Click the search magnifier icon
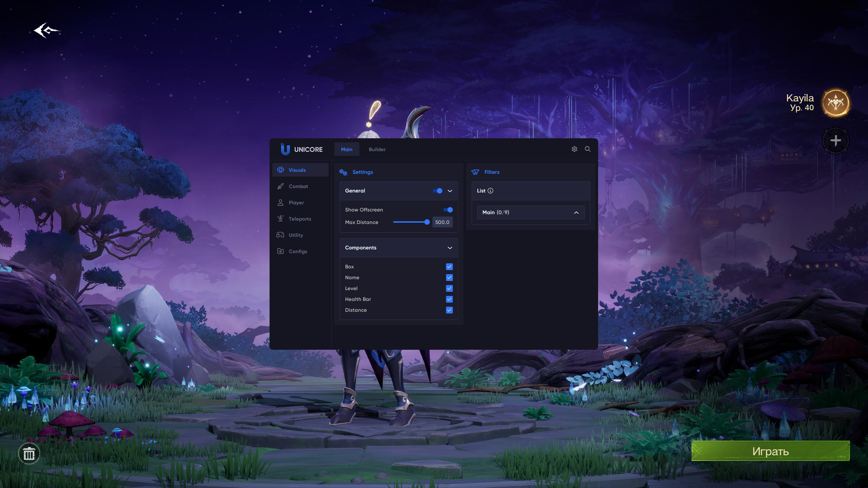This screenshot has width=868, height=488. pos(587,149)
